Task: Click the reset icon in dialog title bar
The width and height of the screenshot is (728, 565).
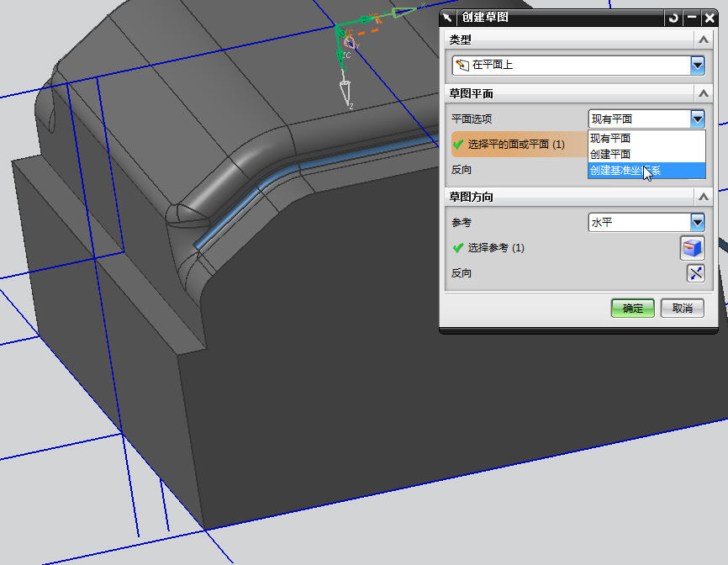Action: tap(673, 18)
